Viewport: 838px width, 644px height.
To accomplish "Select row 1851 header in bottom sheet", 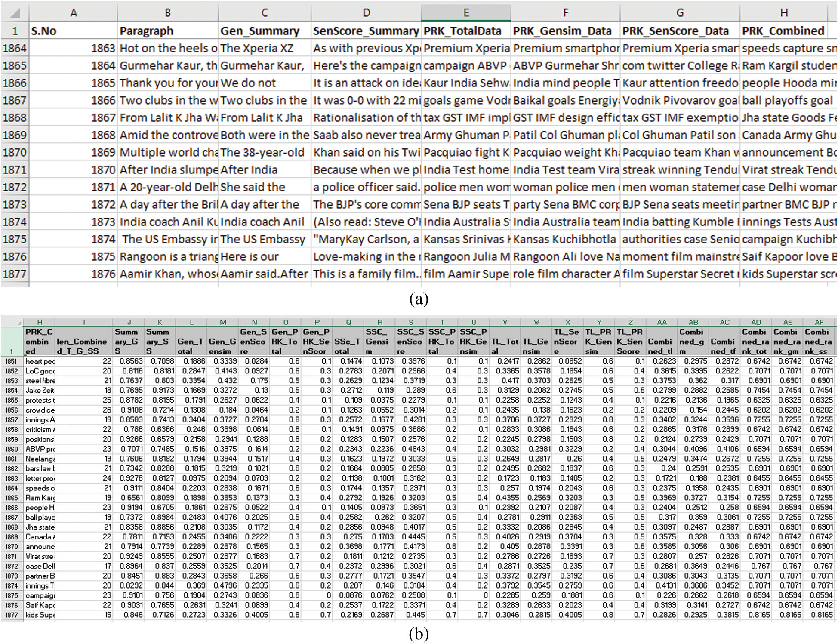I will point(12,361).
